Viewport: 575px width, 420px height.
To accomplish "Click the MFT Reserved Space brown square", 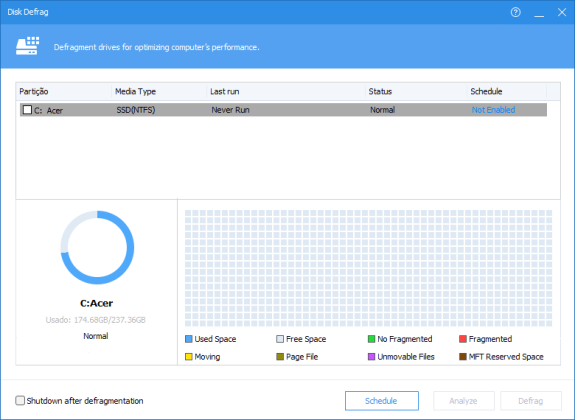I will point(463,357).
